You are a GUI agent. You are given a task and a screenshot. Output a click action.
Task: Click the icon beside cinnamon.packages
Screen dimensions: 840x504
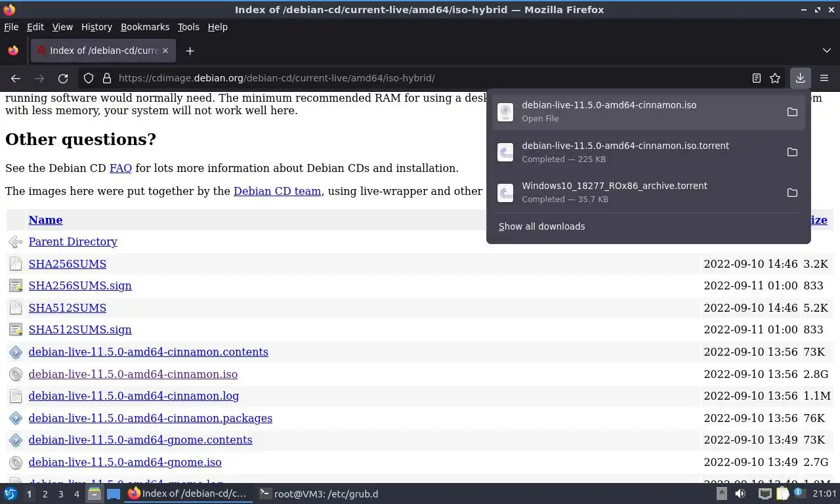(x=16, y=419)
